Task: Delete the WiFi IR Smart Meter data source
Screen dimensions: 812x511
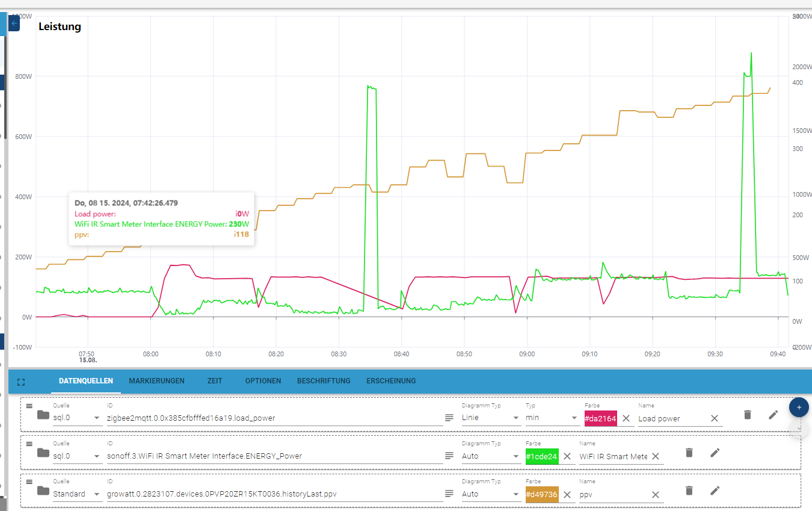Action: point(689,452)
